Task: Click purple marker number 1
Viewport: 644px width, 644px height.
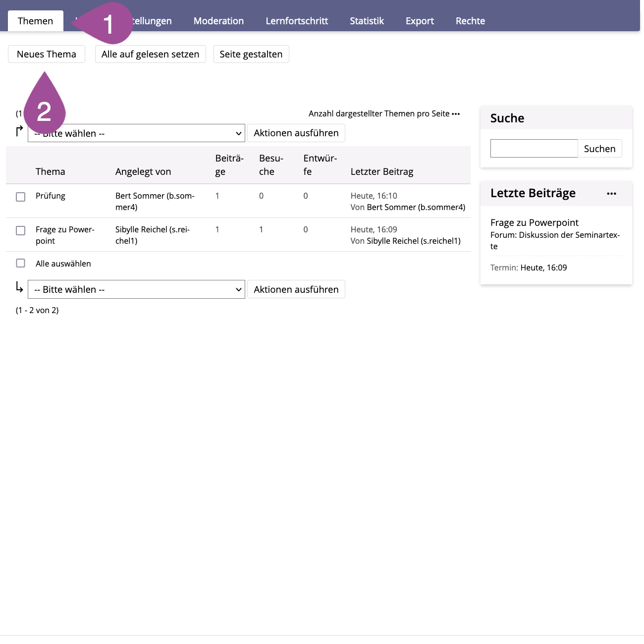Action: point(107,24)
